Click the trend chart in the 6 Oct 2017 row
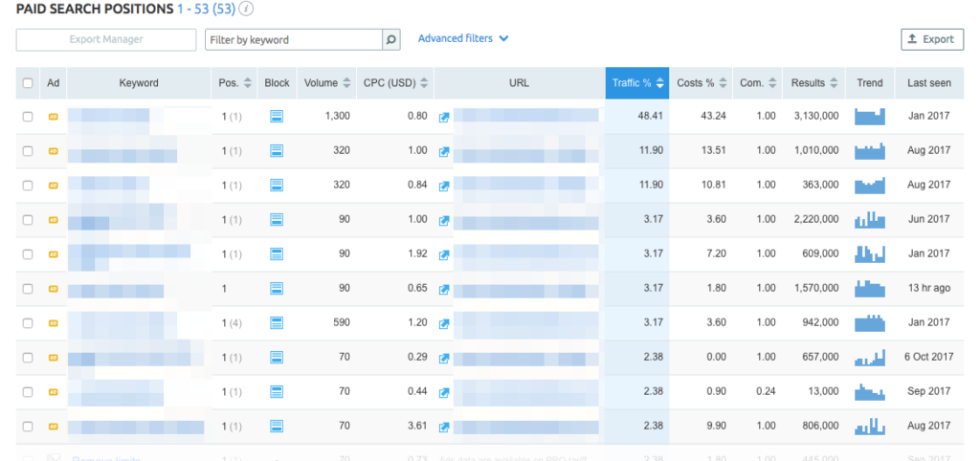Viewport: 980px width, 461px height. tap(870, 358)
